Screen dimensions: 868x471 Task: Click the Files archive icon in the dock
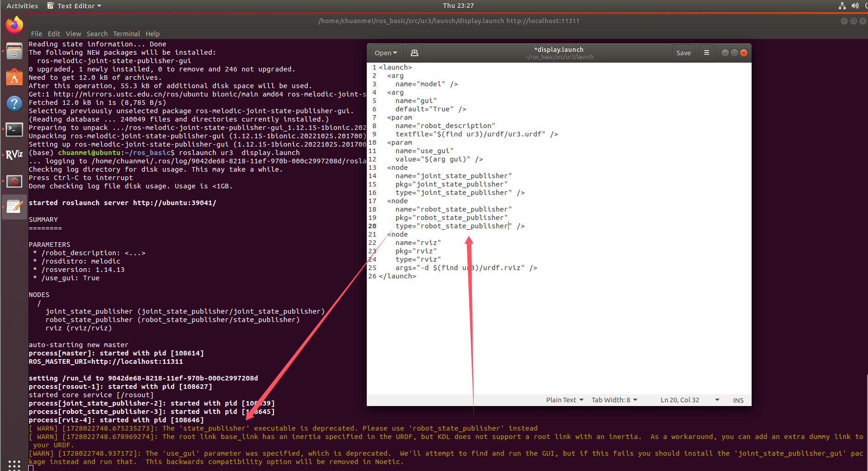click(x=14, y=51)
